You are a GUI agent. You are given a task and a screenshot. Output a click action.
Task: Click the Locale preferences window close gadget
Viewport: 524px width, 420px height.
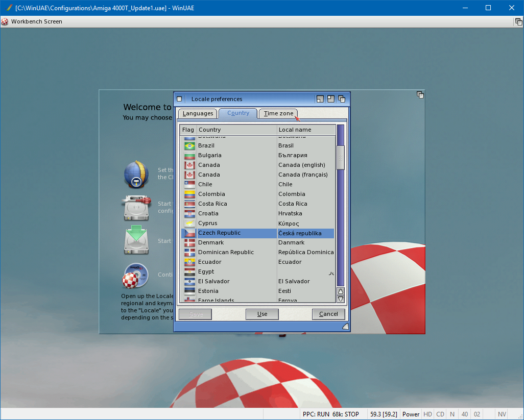tap(179, 99)
